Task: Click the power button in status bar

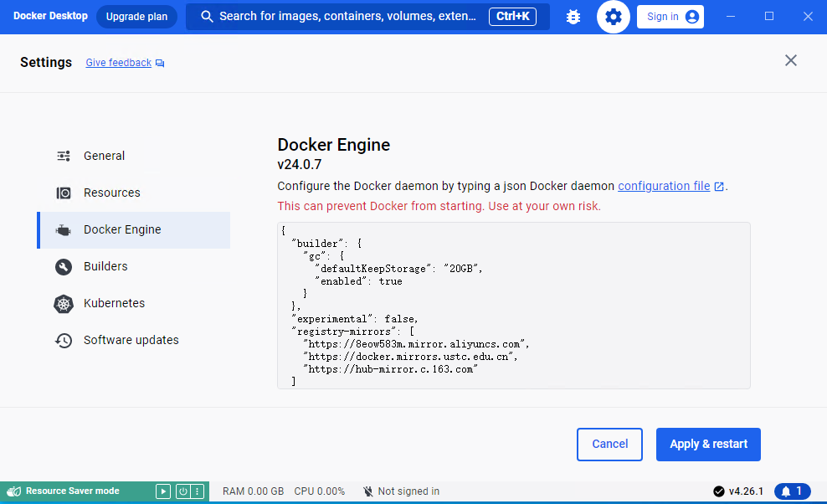Action: pos(183,492)
